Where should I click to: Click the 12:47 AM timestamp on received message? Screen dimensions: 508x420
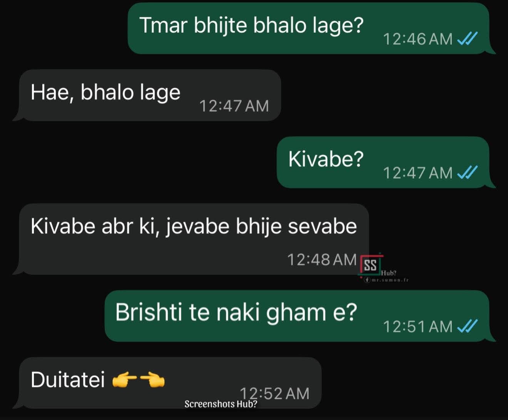(234, 106)
